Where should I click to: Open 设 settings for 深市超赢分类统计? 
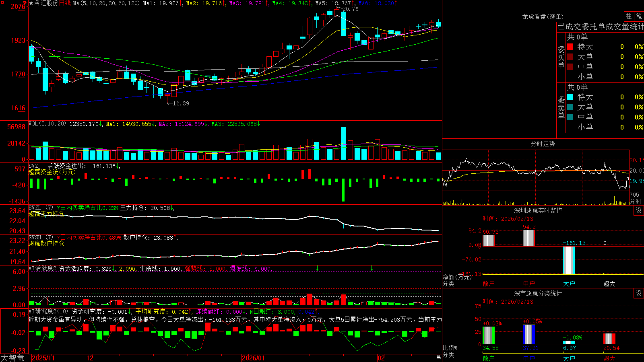639,293
